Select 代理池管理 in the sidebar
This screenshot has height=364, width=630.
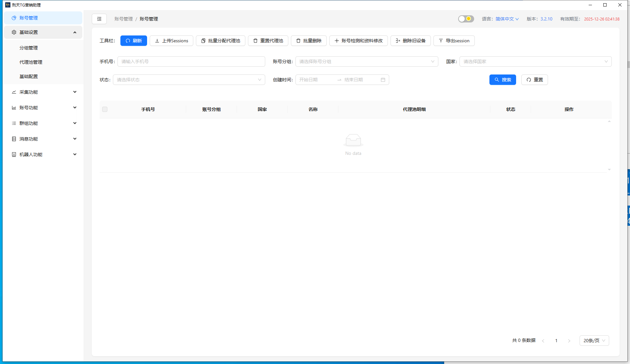click(x=31, y=62)
